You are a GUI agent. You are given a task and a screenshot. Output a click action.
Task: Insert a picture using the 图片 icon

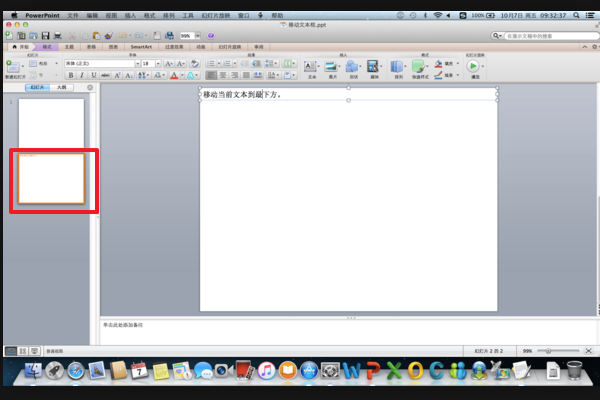click(x=332, y=67)
